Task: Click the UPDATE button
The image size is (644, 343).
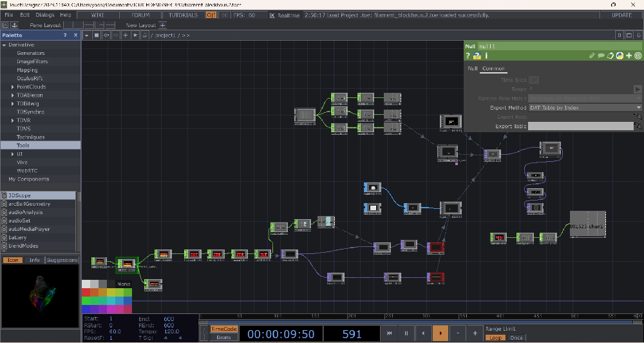Action: point(621,15)
